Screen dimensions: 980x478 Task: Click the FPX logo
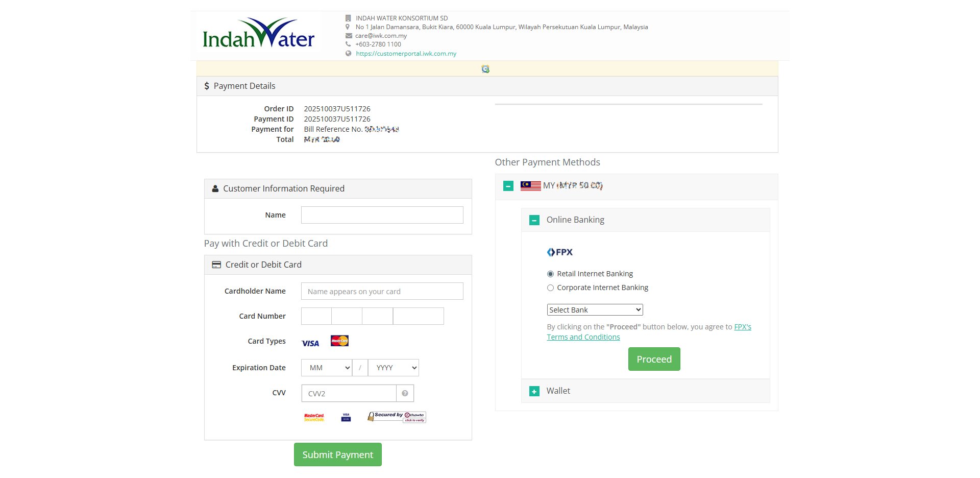pyautogui.click(x=560, y=252)
